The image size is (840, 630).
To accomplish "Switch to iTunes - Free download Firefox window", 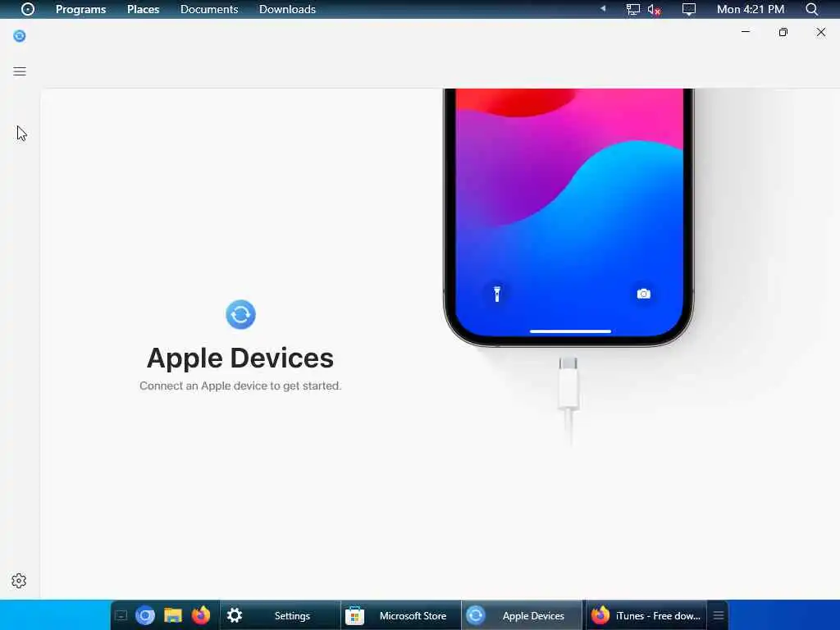I will [645, 615].
